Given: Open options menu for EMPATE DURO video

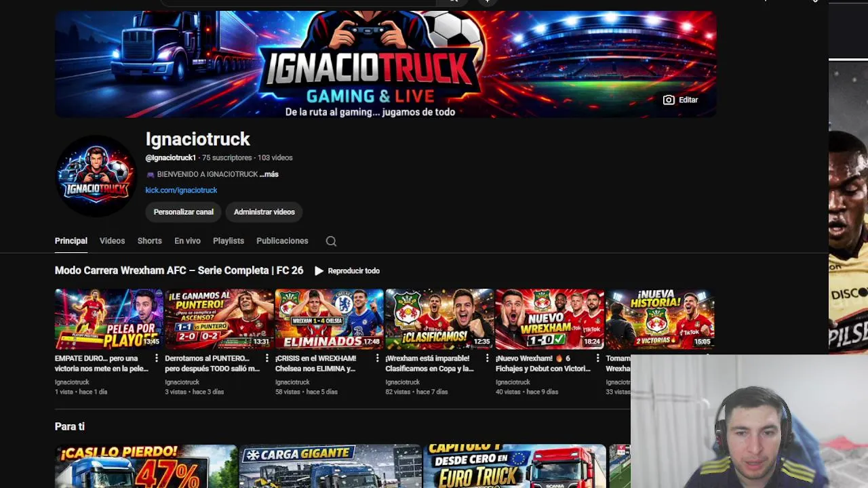Looking at the screenshot, I should pos(156,359).
